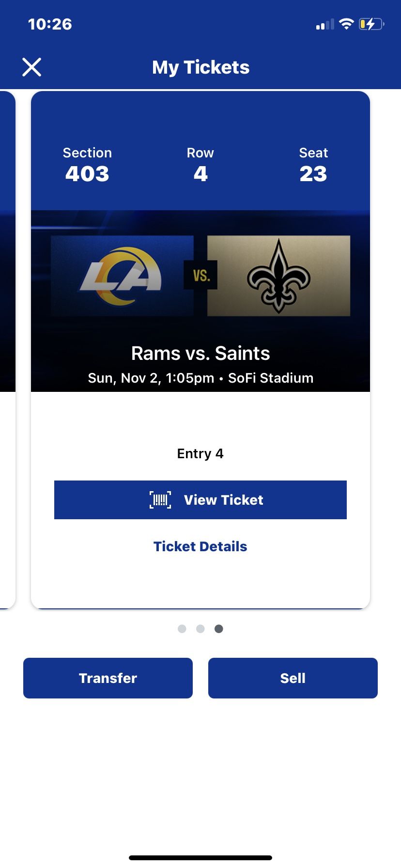Close the My Tickets screen
Screen dimensions: 401x868
tap(32, 67)
